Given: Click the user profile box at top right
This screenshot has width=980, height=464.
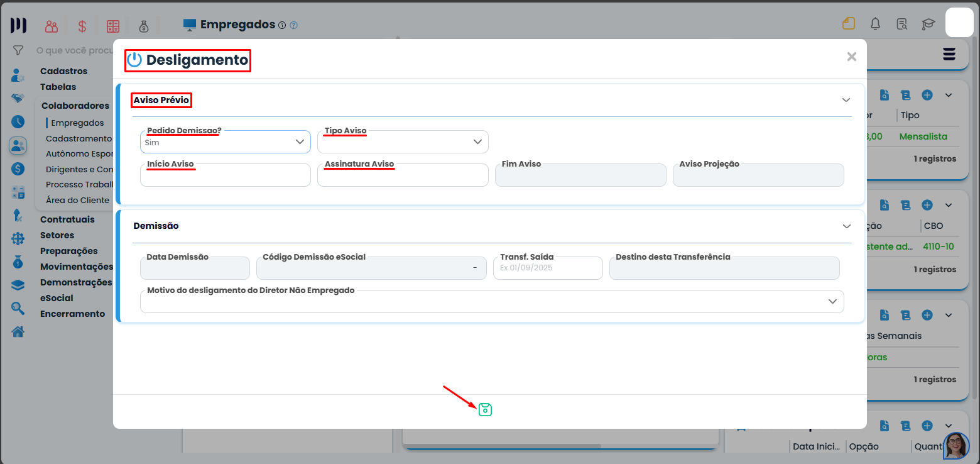Looking at the screenshot, I should 959,22.
